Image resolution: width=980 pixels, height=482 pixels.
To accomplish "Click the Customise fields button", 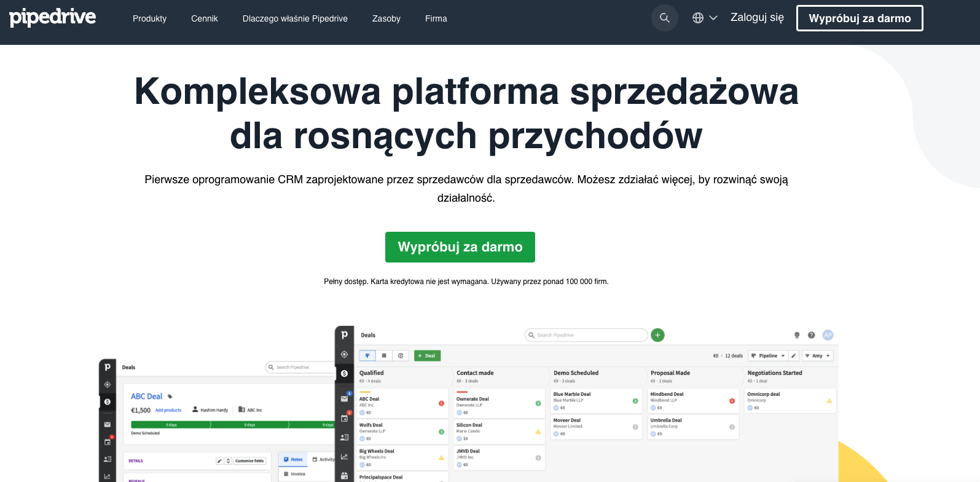I will pos(249,460).
